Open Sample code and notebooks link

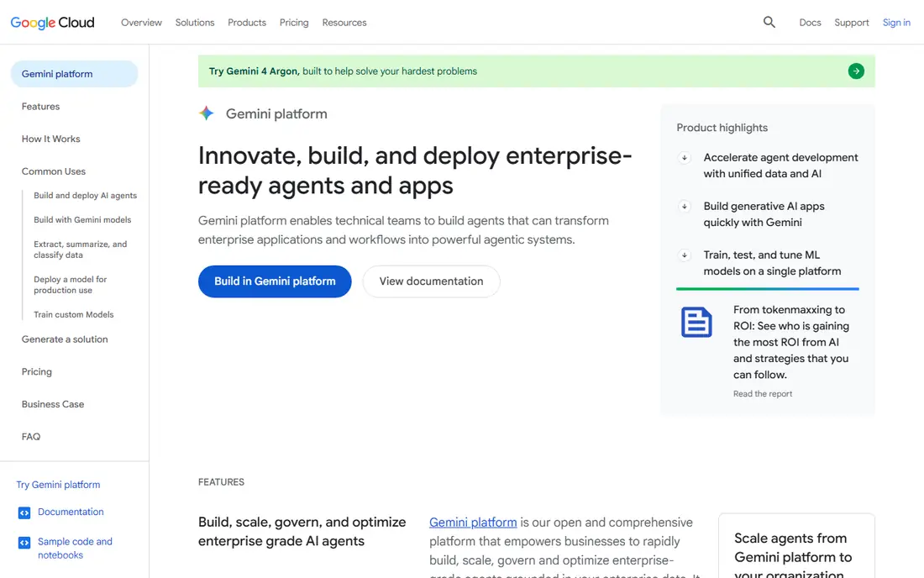(x=75, y=548)
